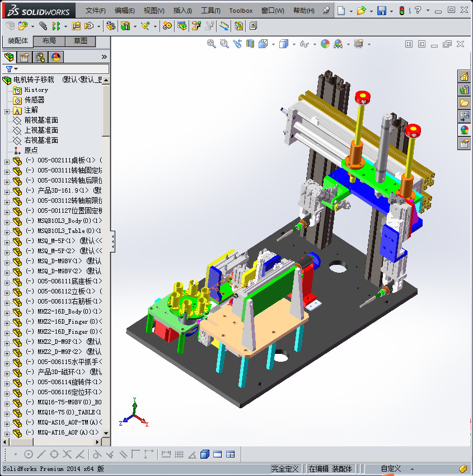Open the PropertyManager tab icon
This screenshot has height=476, width=473.
[x=25, y=57]
